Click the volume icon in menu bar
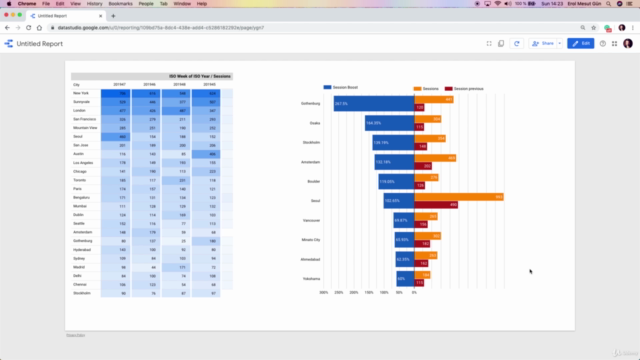The image size is (640, 360). coord(508,4)
